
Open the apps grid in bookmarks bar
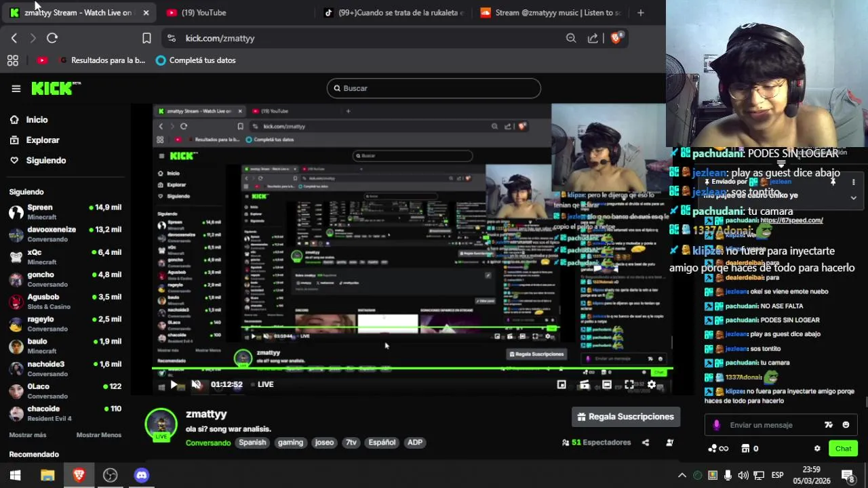12,60
